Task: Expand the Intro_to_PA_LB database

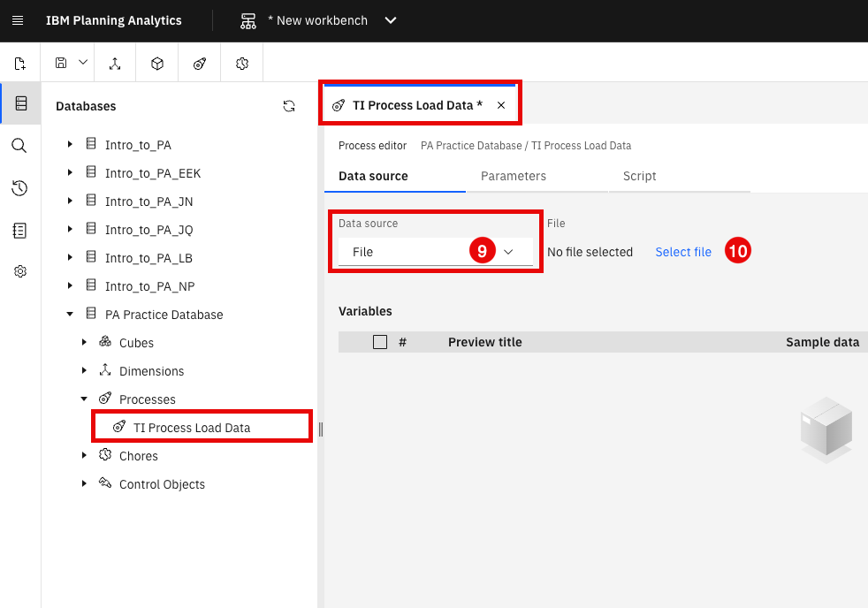Action: pos(70,257)
